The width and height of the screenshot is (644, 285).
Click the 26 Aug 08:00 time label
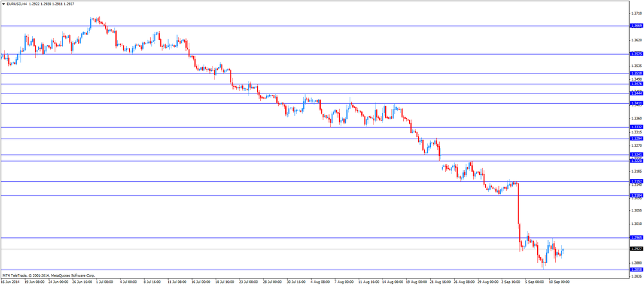pos(463,282)
